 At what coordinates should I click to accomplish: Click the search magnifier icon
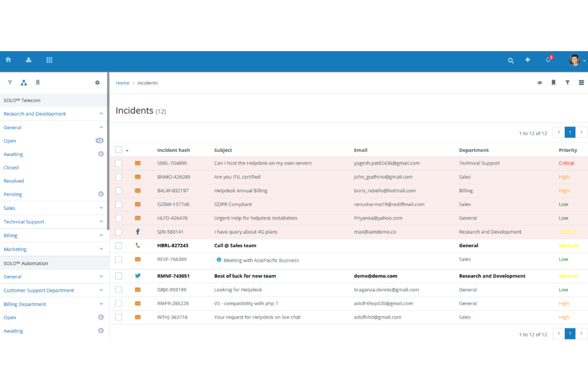click(511, 60)
